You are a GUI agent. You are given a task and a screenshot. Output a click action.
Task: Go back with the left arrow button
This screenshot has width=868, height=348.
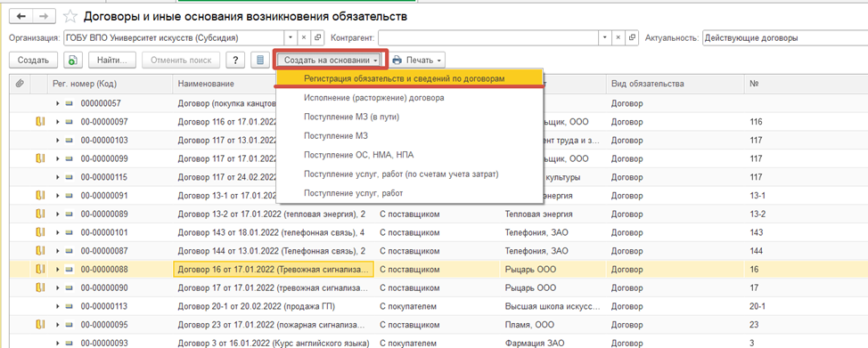[x=22, y=17]
